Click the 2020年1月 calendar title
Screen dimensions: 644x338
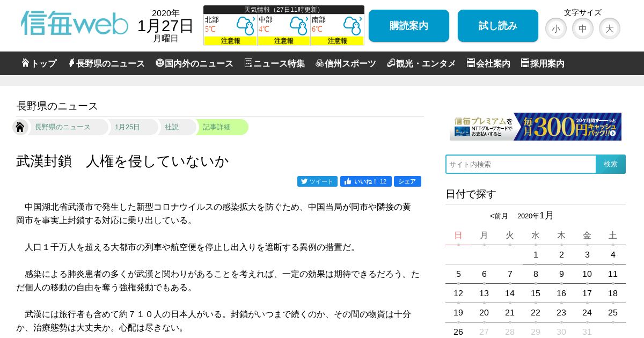tap(536, 216)
